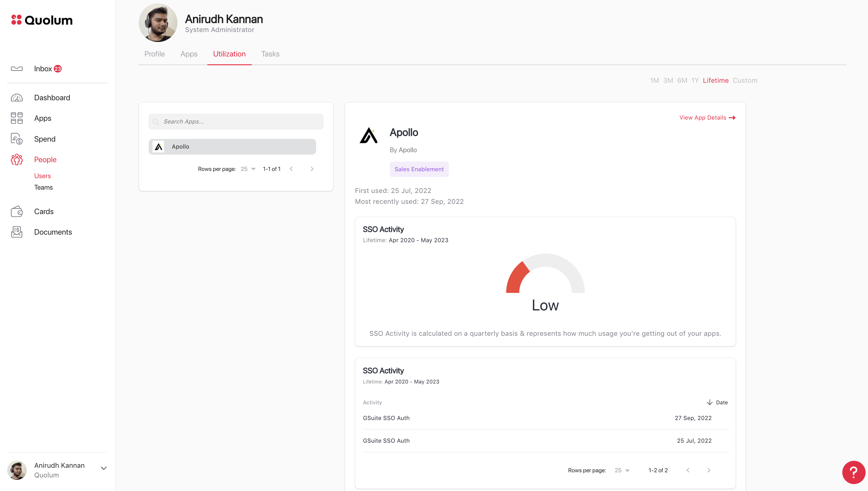Open rows per page dropdown in SSO Activity
The height and width of the screenshot is (491, 868).
tap(622, 470)
